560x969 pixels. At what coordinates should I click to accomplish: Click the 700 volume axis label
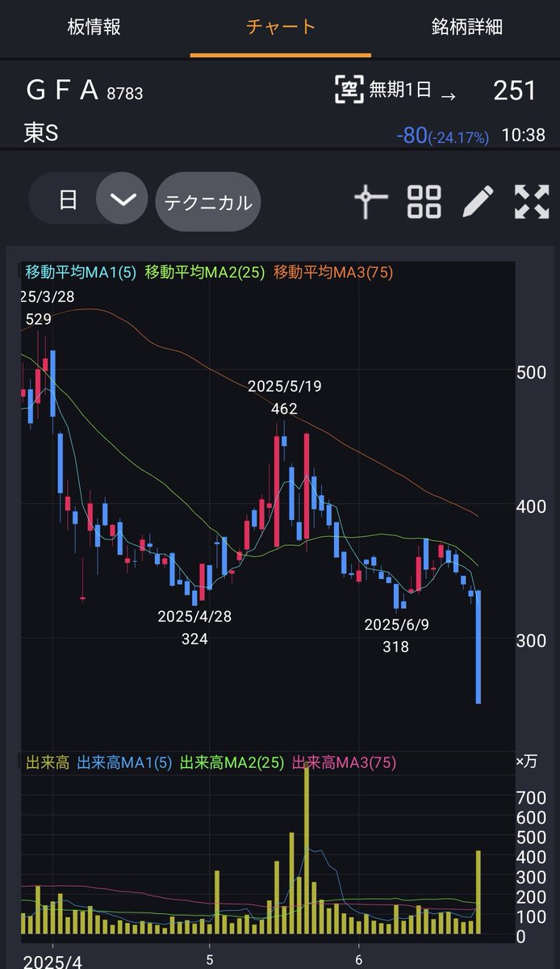[530, 798]
